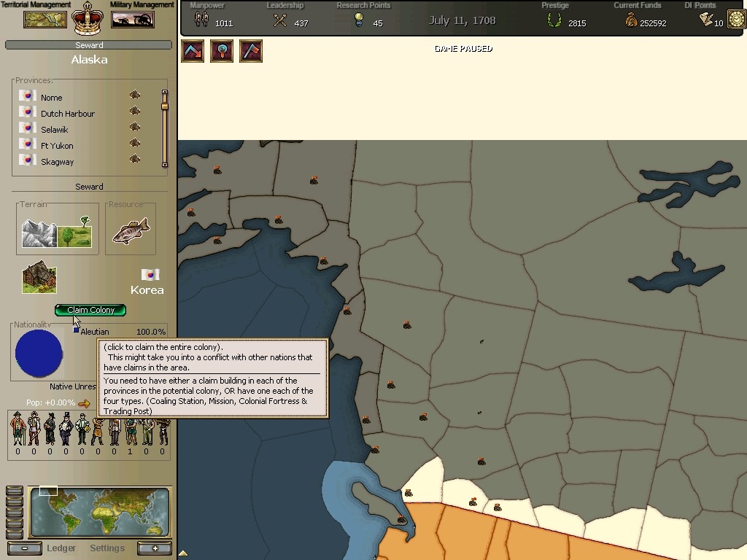Click the building icon in Dutch Harbour row
Image resolution: width=747 pixels, height=560 pixels.
click(x=135, y=111)
